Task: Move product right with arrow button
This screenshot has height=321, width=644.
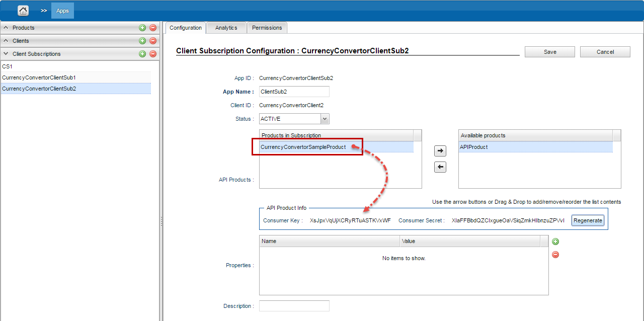Action: pos(440,151)
